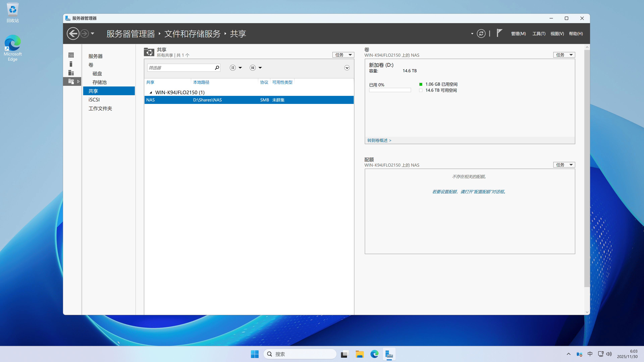Expand the filter criteria chevron button
The image size is (644, 362).
347,68
